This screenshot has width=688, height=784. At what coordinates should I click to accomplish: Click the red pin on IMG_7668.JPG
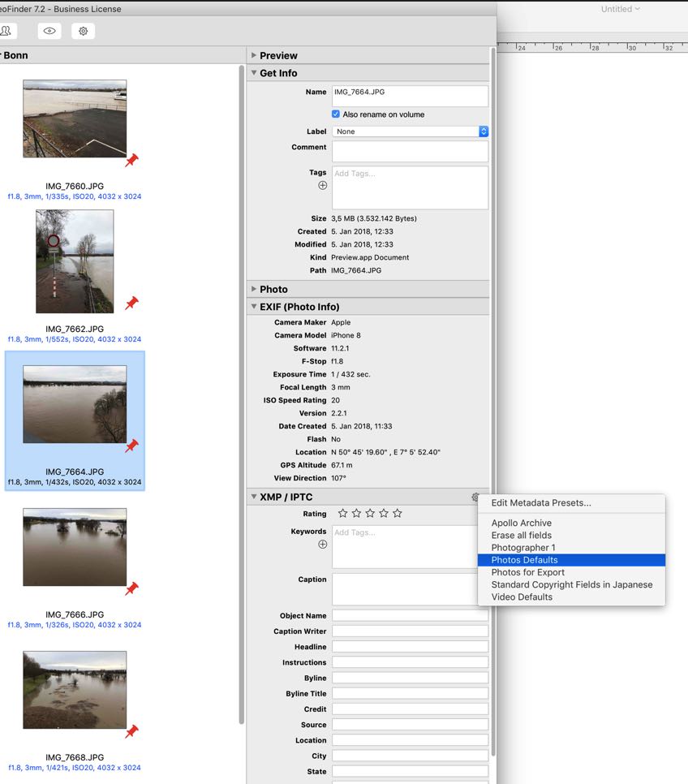(x=131, y=731)
